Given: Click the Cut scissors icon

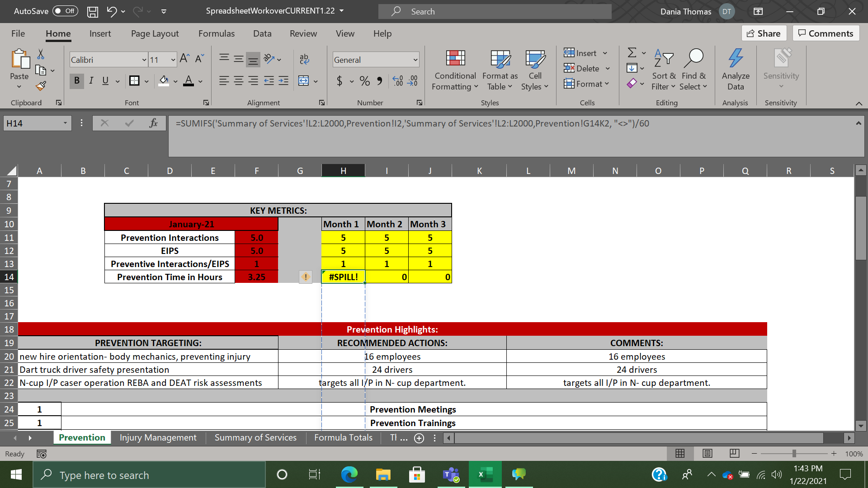Looking at the screenshot, I should [x=41, y=54].
